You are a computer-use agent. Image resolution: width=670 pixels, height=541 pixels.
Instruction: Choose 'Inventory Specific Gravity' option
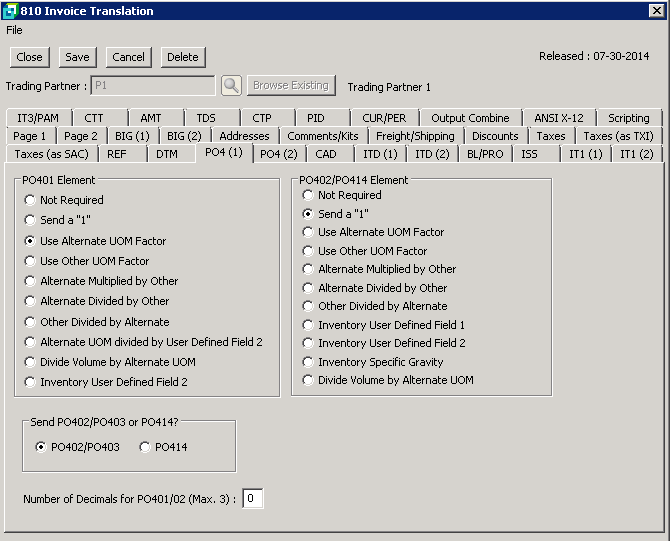[x=309, y=361]
